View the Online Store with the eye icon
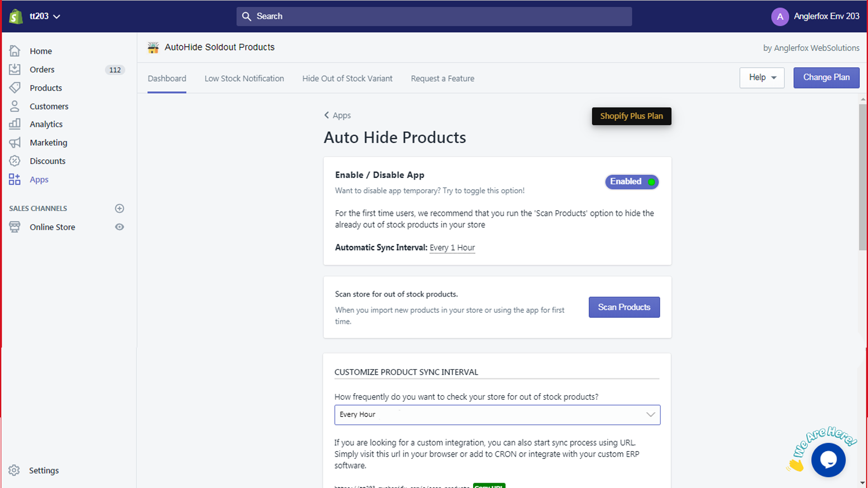 pyautogui.click(x=119, y=227)
